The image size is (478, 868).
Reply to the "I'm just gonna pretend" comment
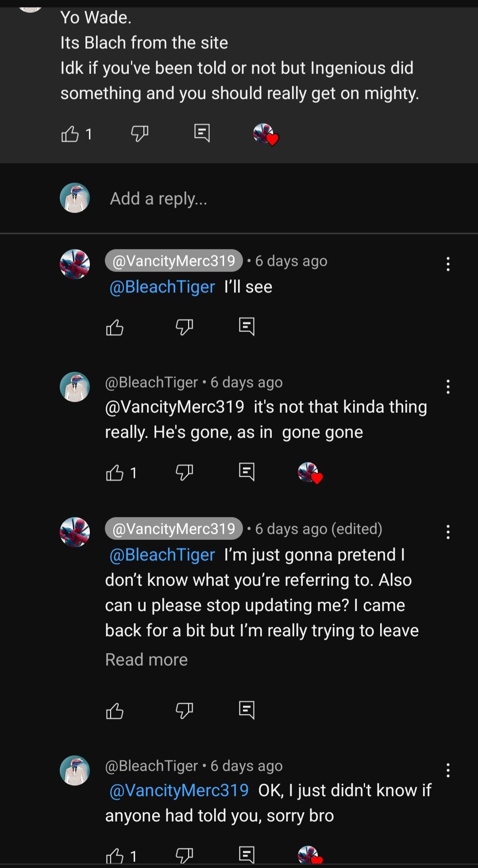point(247,710)
